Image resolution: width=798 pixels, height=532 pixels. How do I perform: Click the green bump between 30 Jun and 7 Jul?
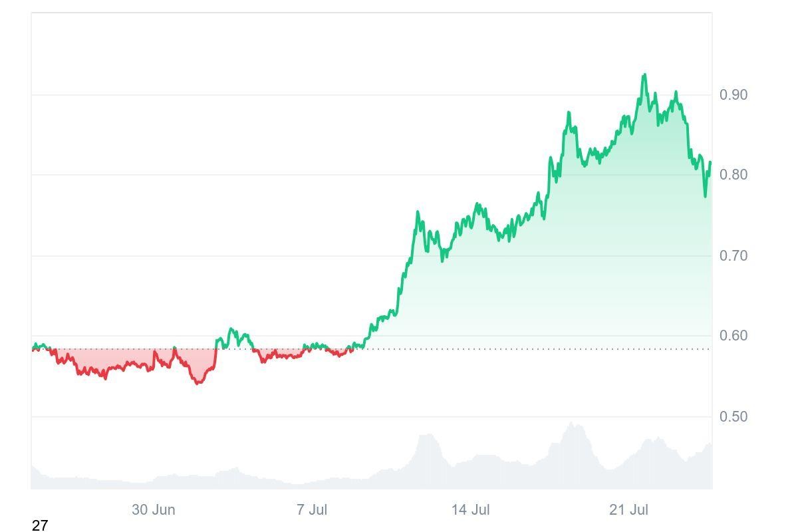click(x=232, y=330)
